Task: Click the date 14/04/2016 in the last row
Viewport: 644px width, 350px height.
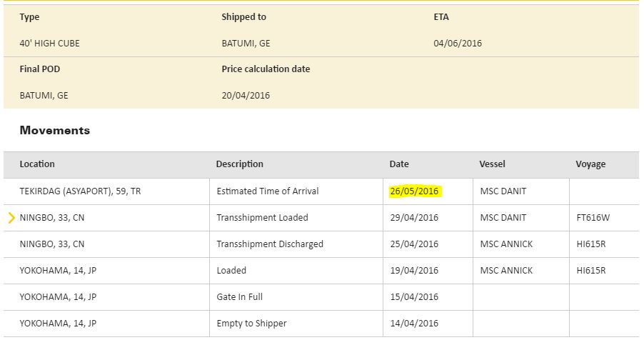Action: coord(414,324)
